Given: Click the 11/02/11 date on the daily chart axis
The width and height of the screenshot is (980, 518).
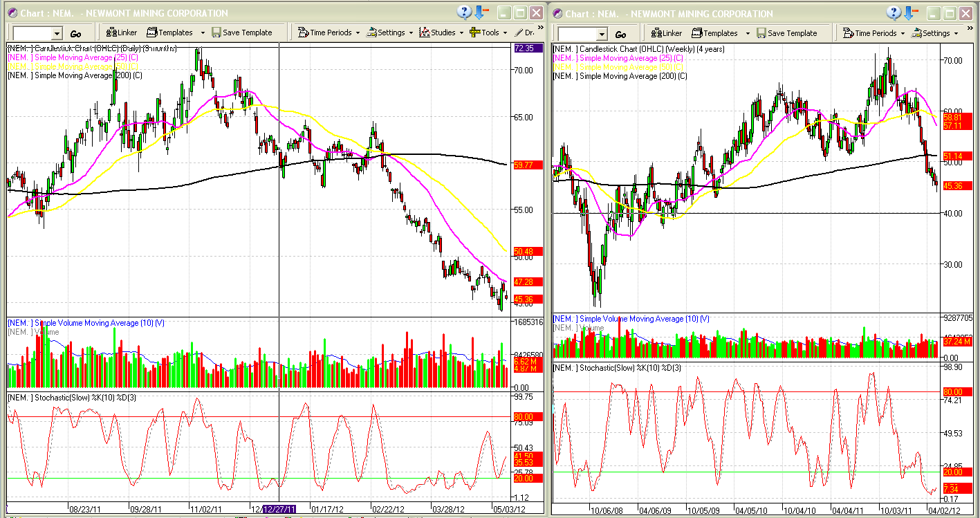Looking at the screenshot, I should point(206,509).
